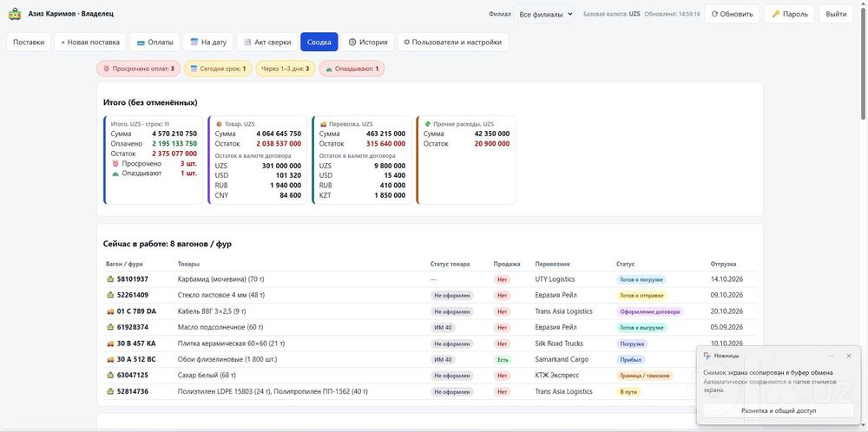Image resolution: width=868 pixels, height=432 pixels.
Task: Click the Выйти logout button
Action: (836, 14)
